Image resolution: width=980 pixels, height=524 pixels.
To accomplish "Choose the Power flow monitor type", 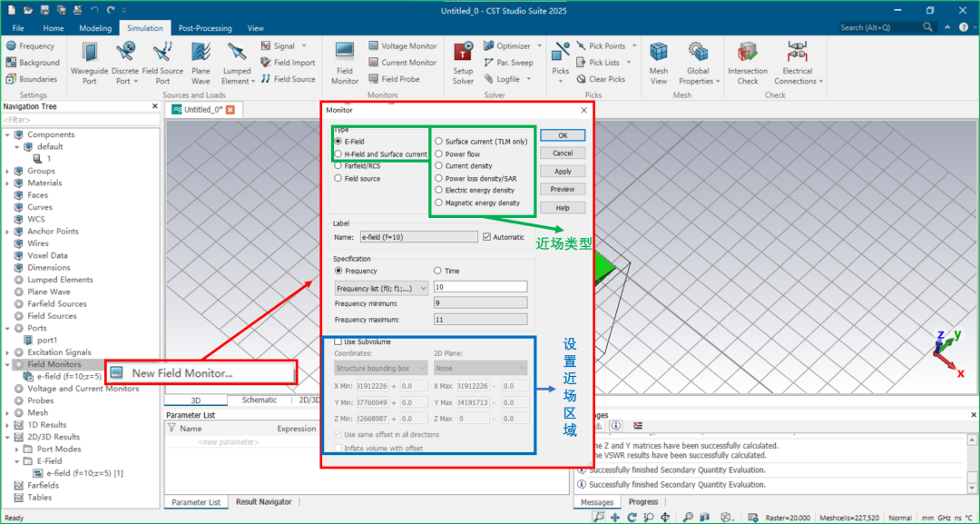I will (x=439, y=154).
